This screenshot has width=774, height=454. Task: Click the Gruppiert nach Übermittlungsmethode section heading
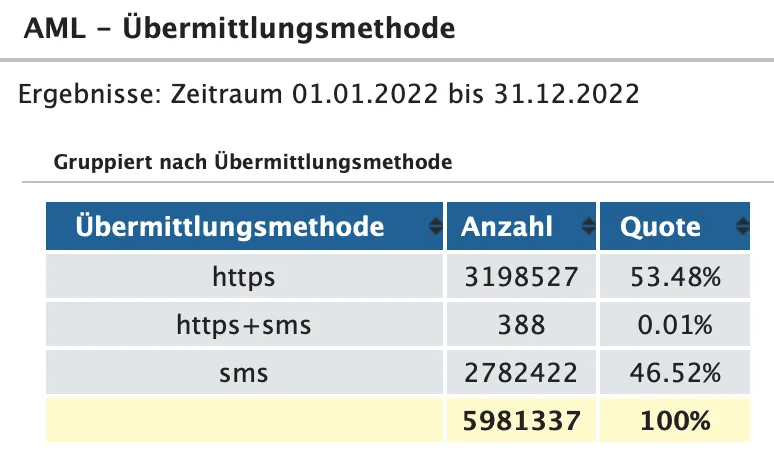point(252,161)
